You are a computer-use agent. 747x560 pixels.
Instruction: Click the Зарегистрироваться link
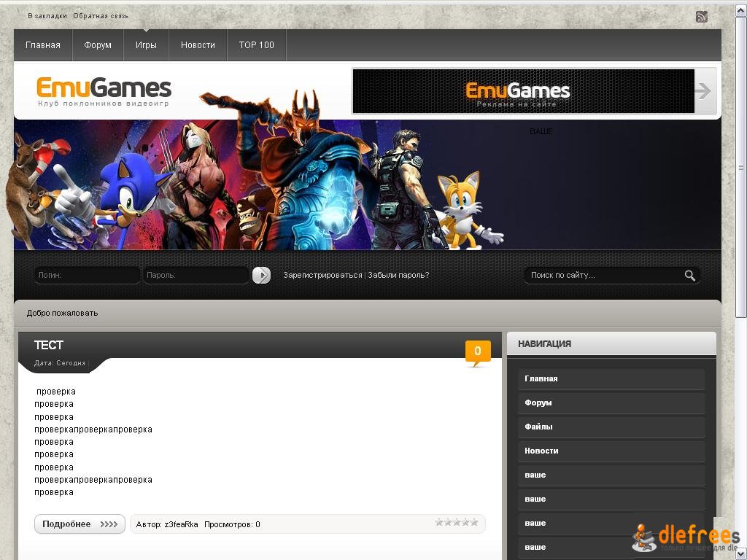(x=322, y=275)
